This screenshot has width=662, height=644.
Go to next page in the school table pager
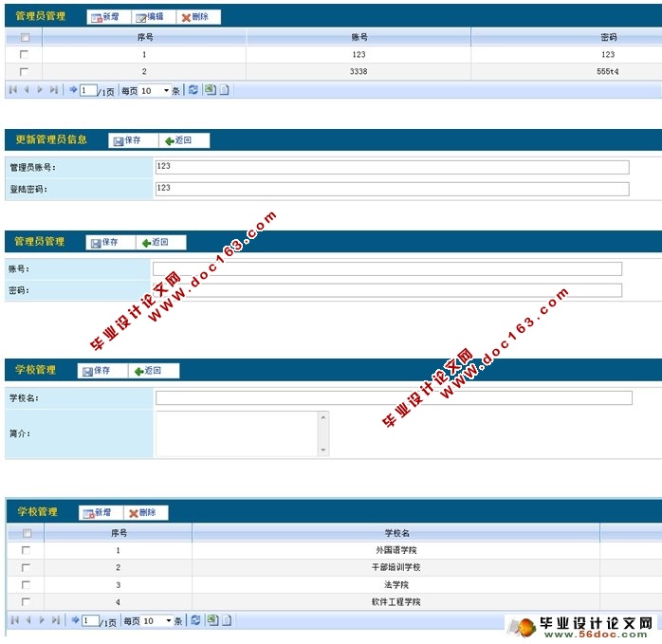[42, 620]
